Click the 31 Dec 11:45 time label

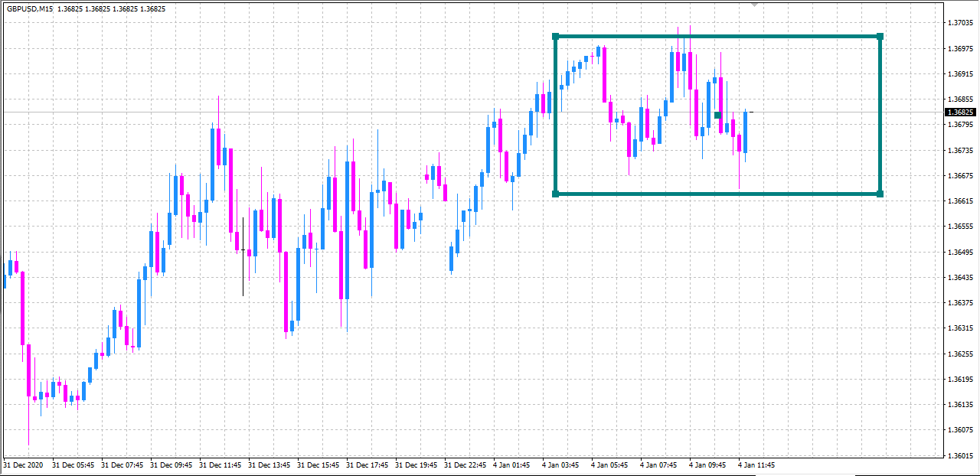click(x=220, y=465)
